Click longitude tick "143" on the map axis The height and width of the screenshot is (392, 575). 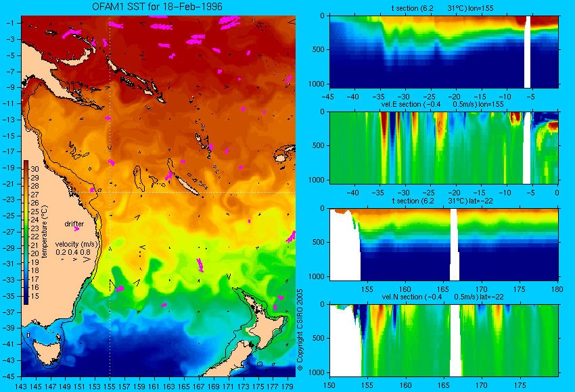[21, 386]
